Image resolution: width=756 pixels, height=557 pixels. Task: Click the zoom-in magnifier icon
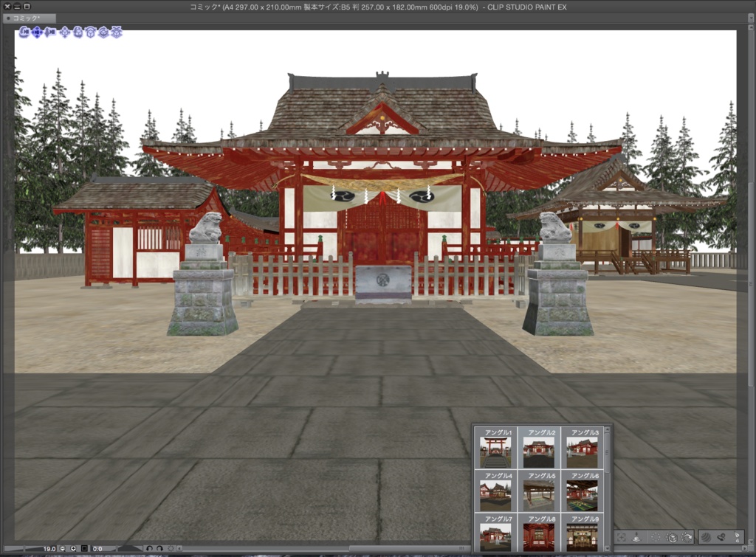coord(73,549)
